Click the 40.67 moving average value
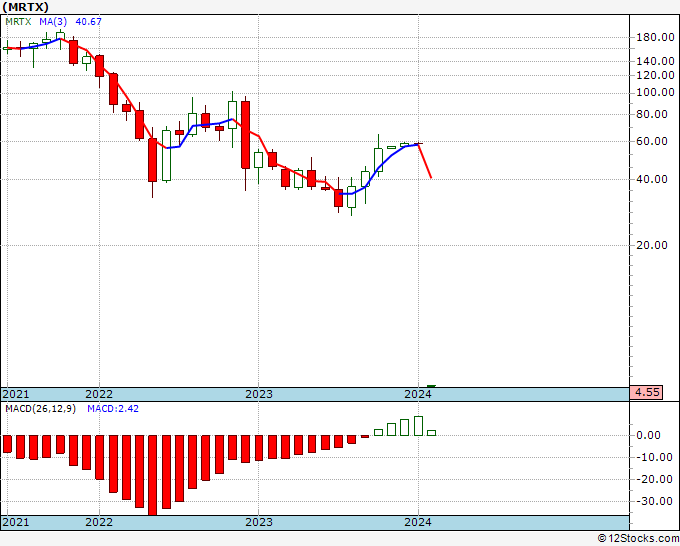 [x=88, y=21]
